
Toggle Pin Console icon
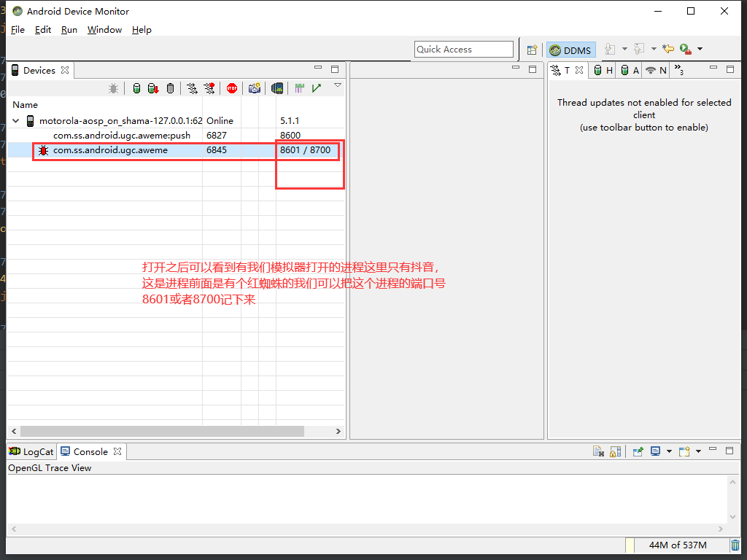point(638,452)
